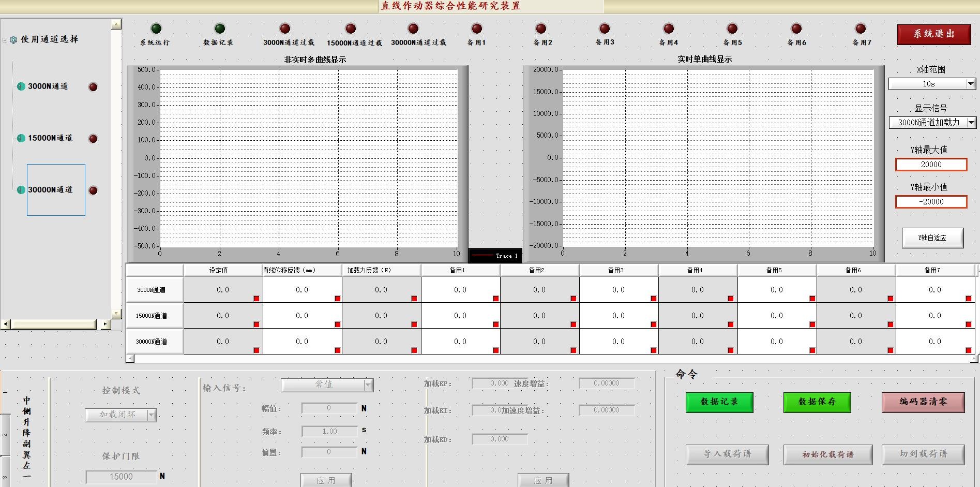Viewport: 980px width, 487px height.
Task: Click the 直线位移反馈(mm) column header
Action: 302,270
